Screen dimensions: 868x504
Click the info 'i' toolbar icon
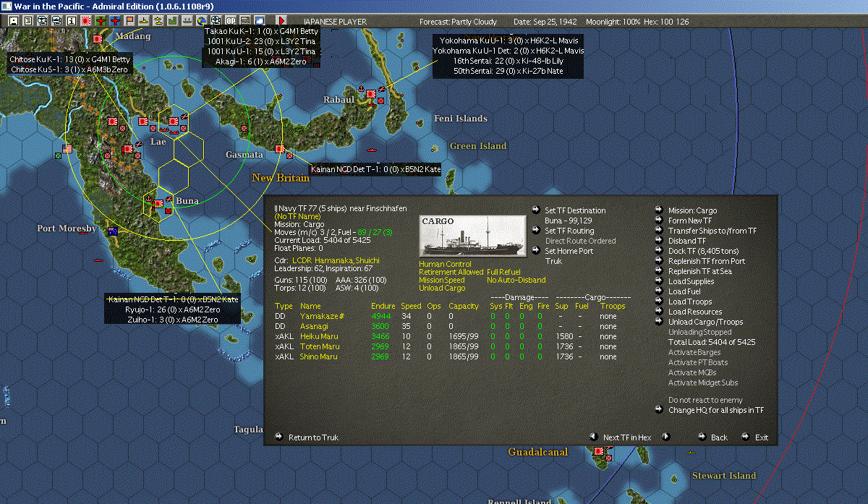[x=72, y=21]
